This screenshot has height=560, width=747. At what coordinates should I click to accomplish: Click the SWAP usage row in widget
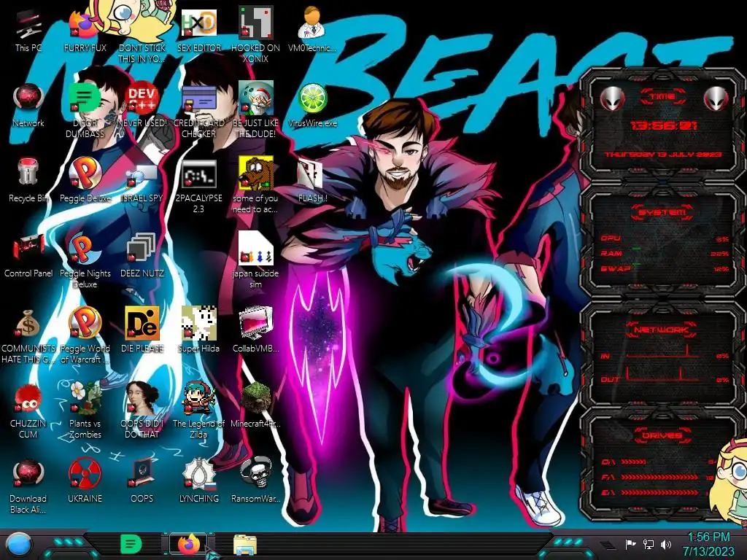click(x=665, y=268)
